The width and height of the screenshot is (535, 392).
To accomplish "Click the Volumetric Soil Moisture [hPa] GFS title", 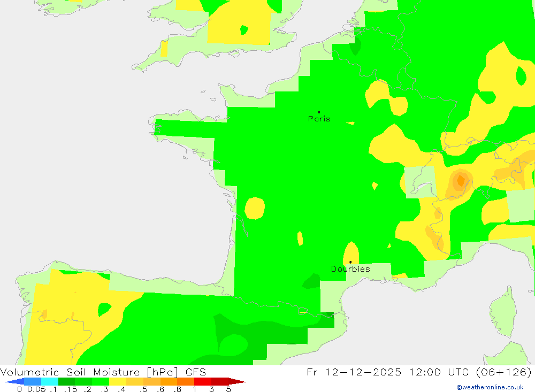I will click(103, 372).
